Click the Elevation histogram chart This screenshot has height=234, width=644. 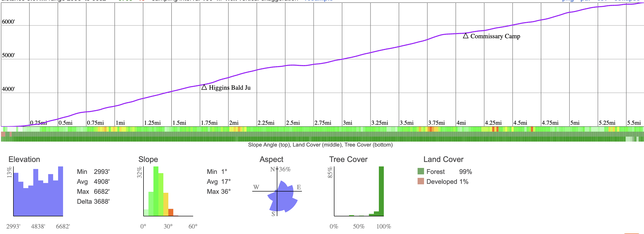point(38,192)
